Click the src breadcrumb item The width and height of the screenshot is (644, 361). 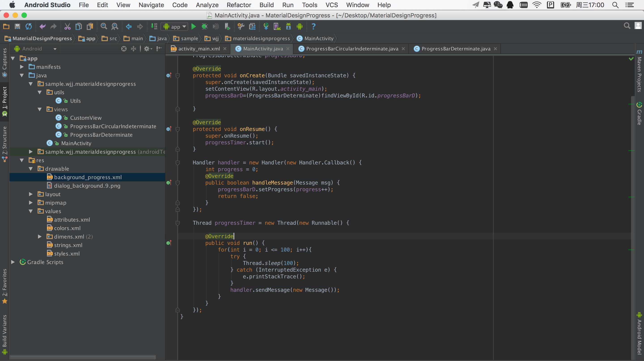pos(110,38)
